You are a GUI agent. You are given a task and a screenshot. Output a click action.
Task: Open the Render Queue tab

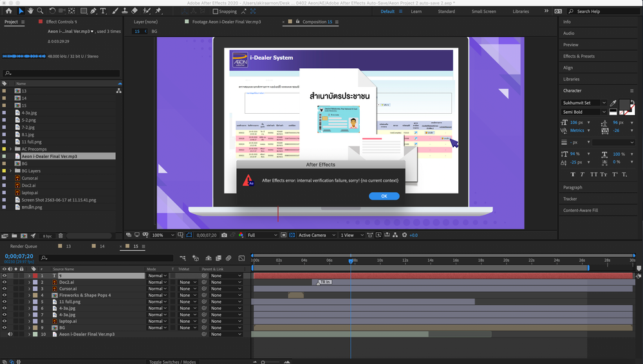click(x=23, y=246)
